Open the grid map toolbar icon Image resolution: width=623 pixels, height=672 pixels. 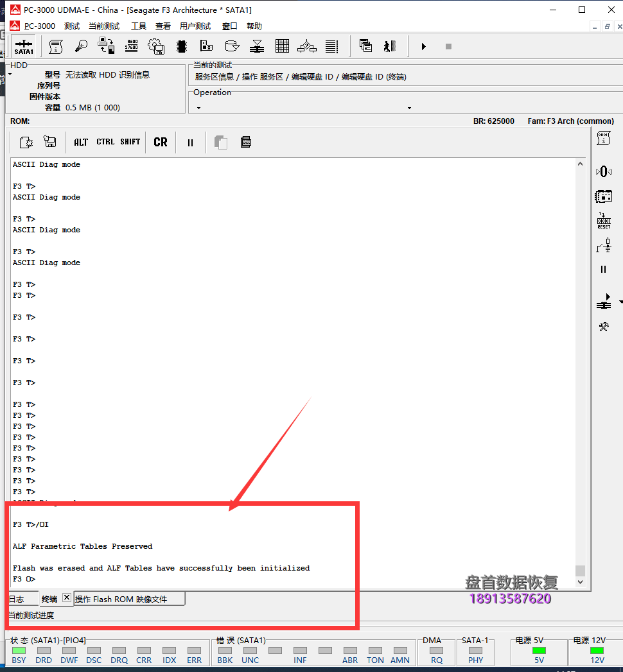point(282,46)
